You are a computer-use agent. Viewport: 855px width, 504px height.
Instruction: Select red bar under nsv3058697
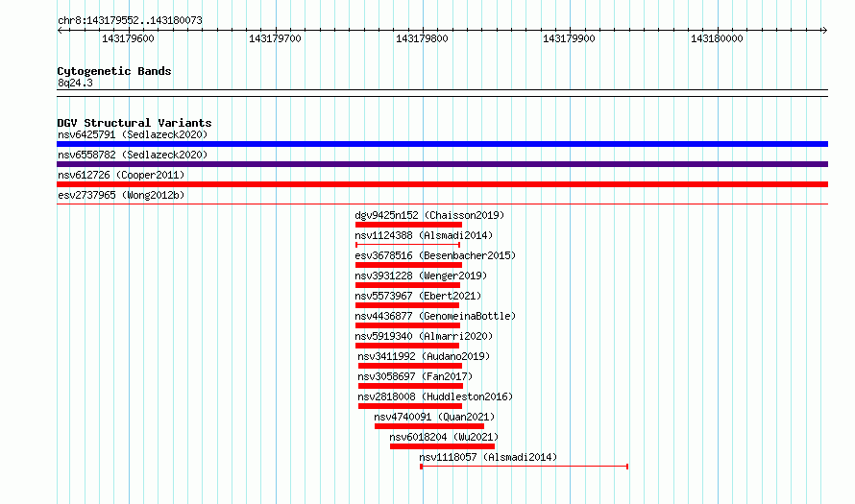coord(410,386)
